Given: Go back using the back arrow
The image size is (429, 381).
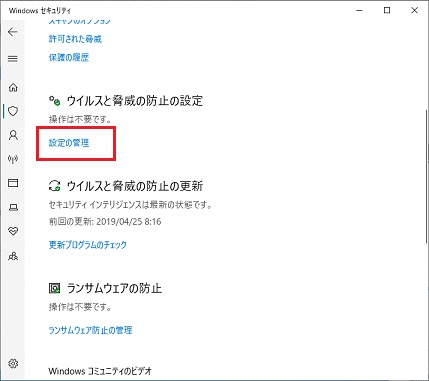Looking at the screenshot, I should pyautogui.click(x=13, y=32).
